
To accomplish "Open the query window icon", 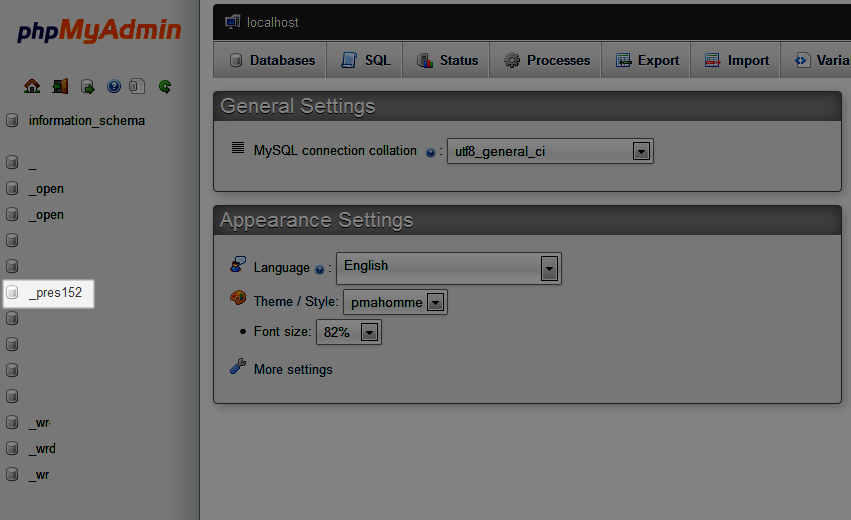I will pos(87,87).
